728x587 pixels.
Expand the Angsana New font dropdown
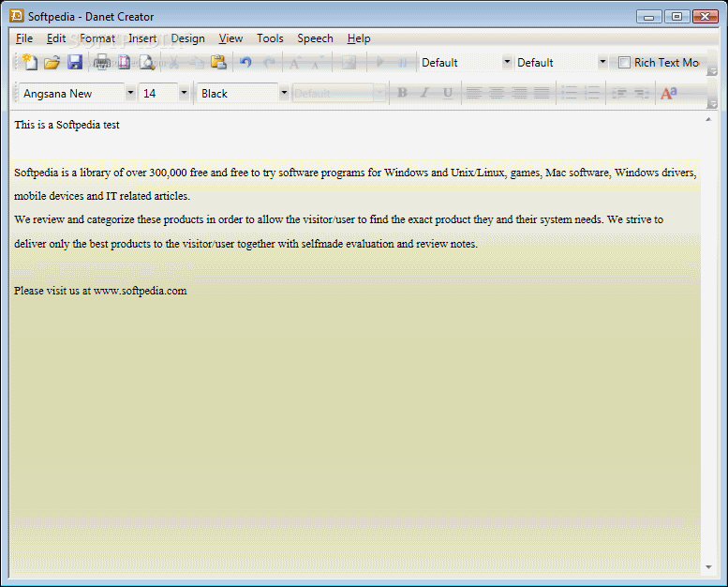[x=130, y=93]
